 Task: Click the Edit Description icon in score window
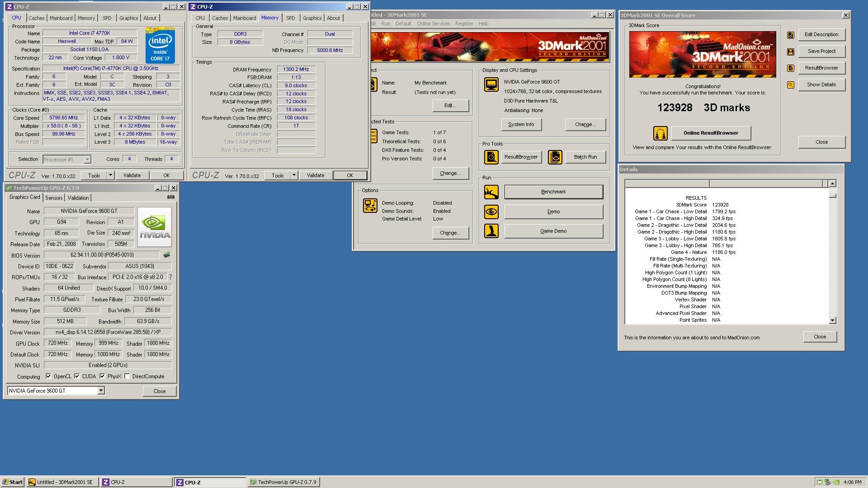tap(790, 35)
